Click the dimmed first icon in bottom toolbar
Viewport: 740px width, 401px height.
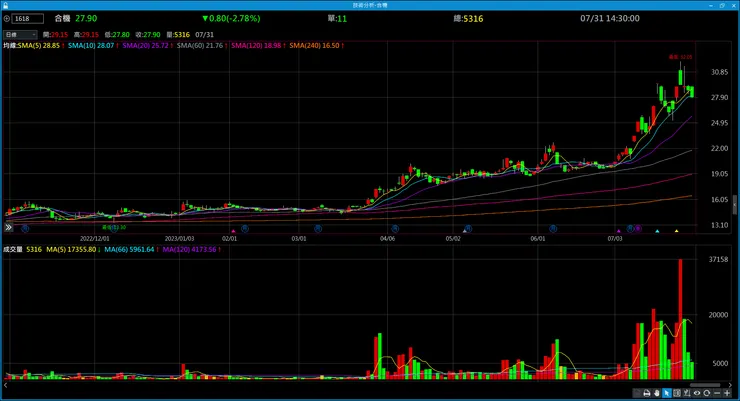coord(636,393)
